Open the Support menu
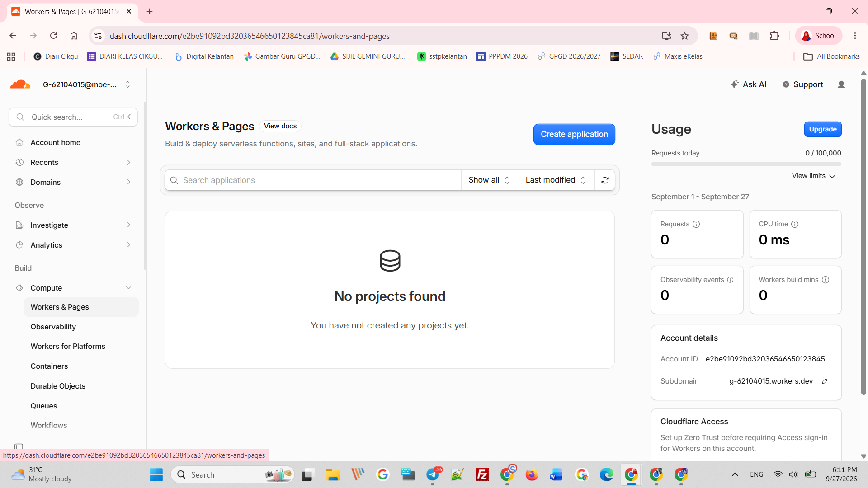868x488 pixels. pos(803,84)
